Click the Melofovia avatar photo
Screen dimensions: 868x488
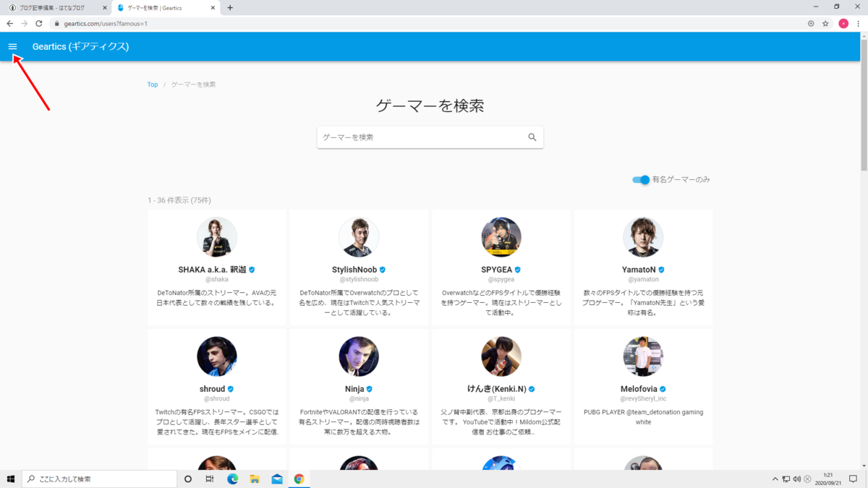point(643,356)
